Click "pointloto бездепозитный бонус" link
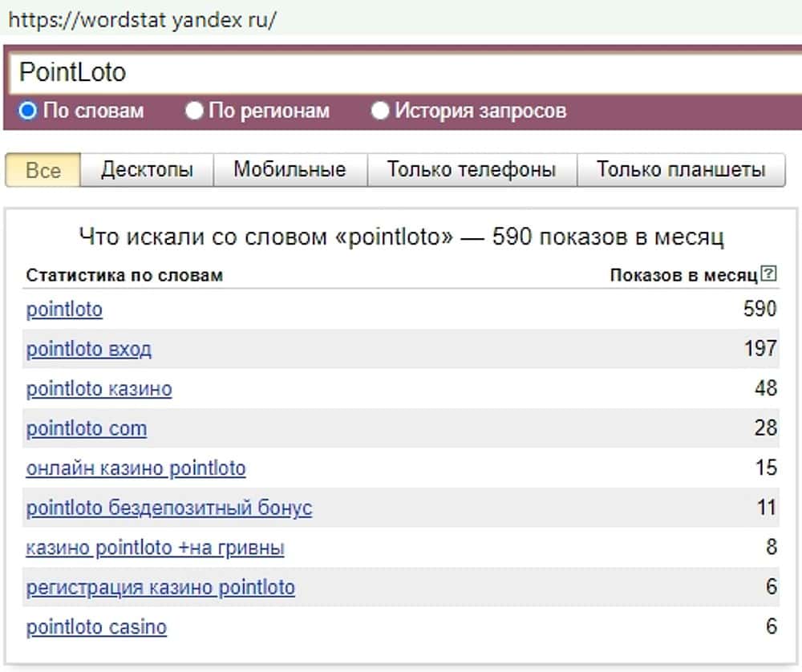The image size is (802, 672). (x=168, y=508)
